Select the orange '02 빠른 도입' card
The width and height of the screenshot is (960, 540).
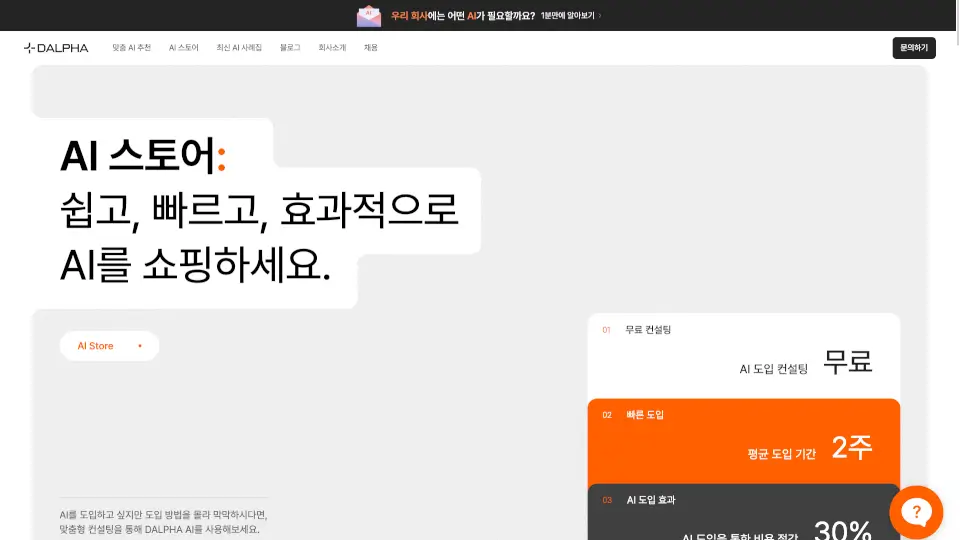pyautogui.click(x=743, y=441)
